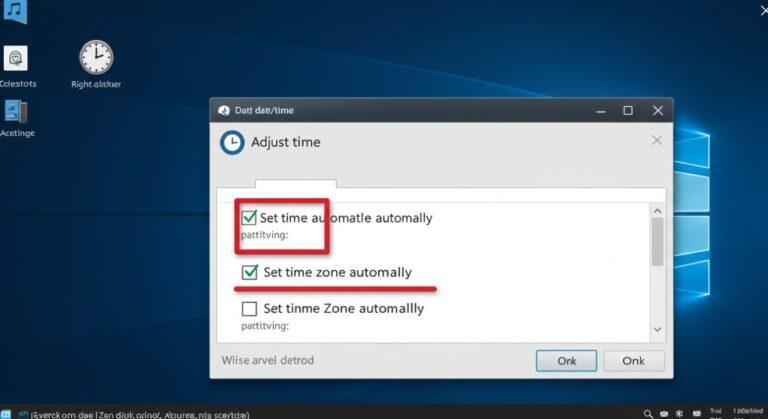Uncheck the first Set time automatically checkbox
Viewport: 768px width, 419px height.
click(x=249, y=217)
